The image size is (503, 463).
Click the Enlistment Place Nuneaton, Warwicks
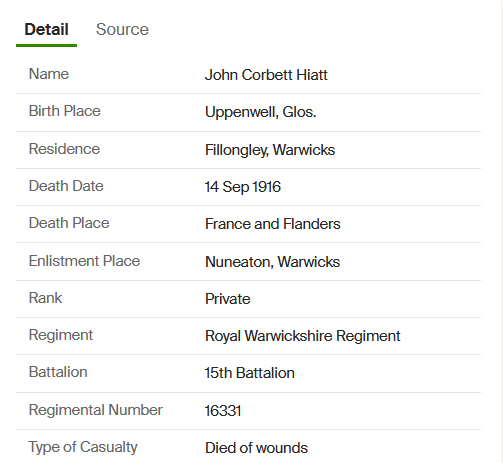tap(272, 262)
